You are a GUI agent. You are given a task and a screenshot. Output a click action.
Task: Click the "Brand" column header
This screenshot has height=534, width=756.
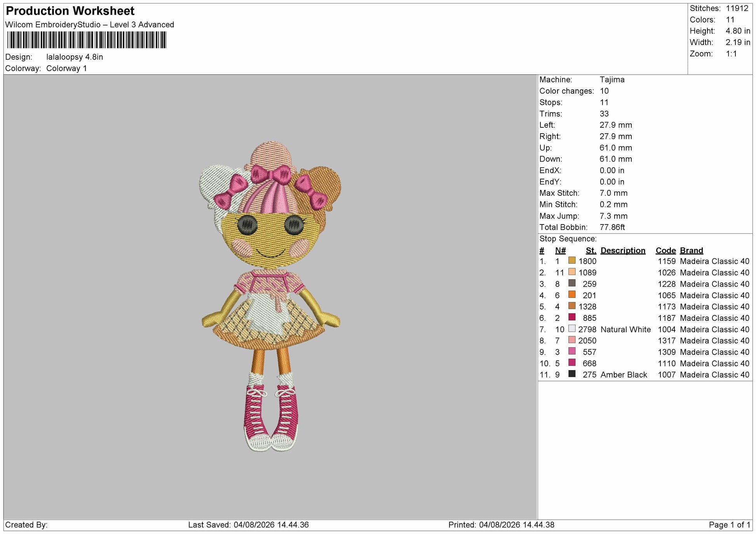click(x=691, y=250)
